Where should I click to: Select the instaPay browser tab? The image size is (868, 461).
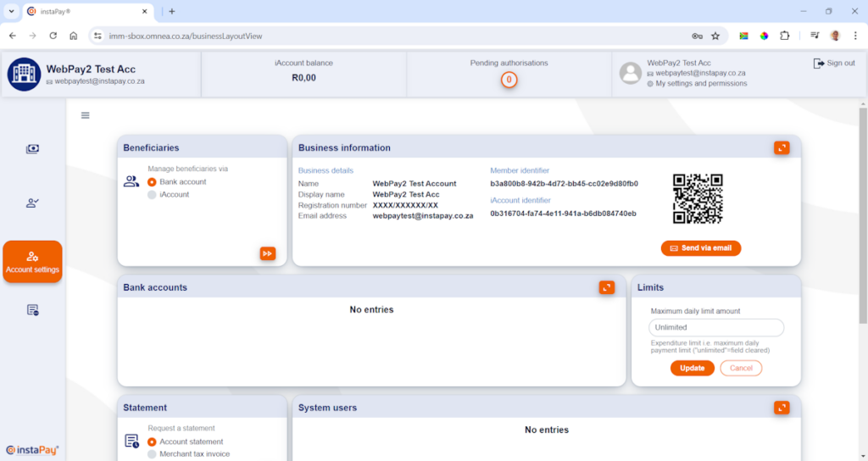88,12
